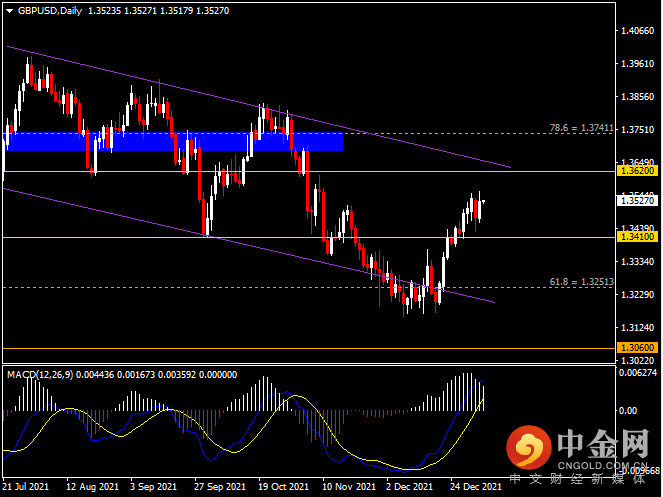Click the 21 Jul 2021 date label
Image resolution: width=663 pixels, height=497 pixels.
click(26, 487)
